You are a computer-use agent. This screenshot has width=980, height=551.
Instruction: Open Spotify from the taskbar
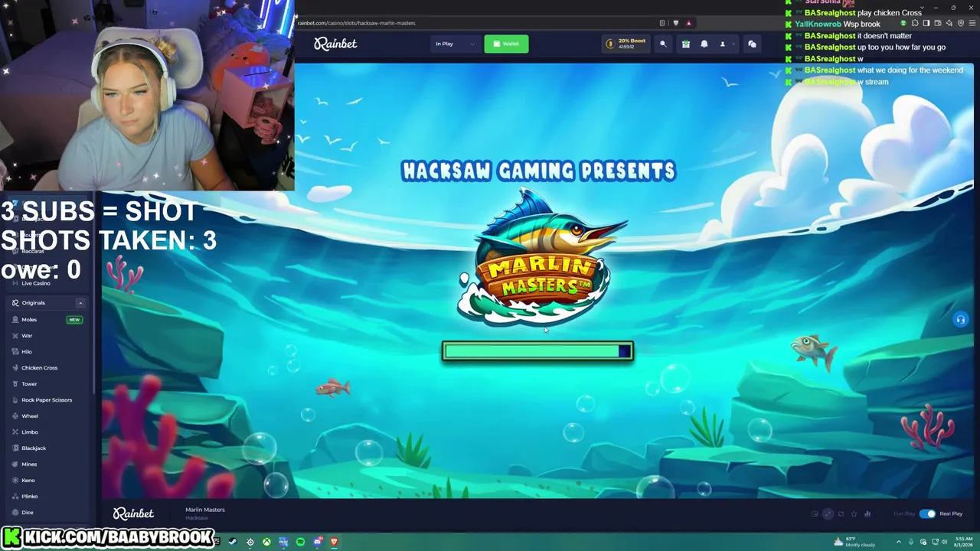[x=300, y=542]
